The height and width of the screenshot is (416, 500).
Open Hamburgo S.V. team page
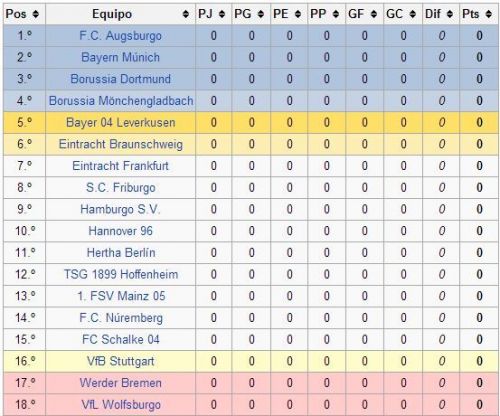120,209
